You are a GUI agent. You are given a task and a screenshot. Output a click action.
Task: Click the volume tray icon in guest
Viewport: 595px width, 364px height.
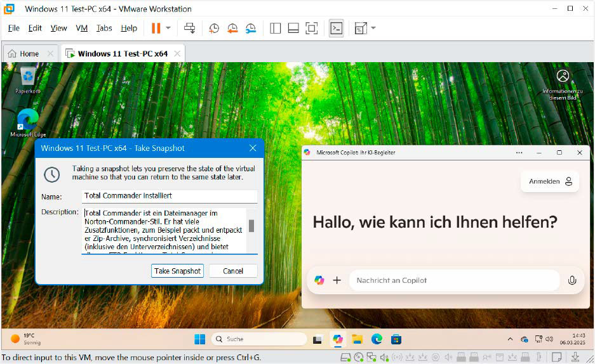pyautogui.click(x=549, y=339)
